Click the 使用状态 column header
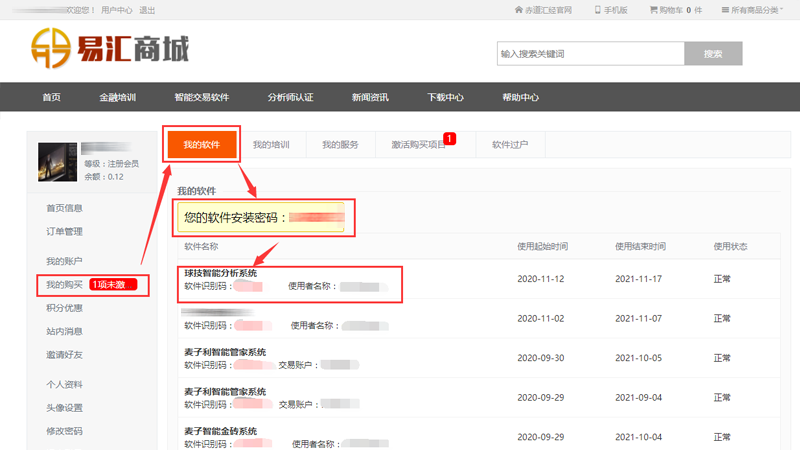Screen dimensions: 800x450 730,246
